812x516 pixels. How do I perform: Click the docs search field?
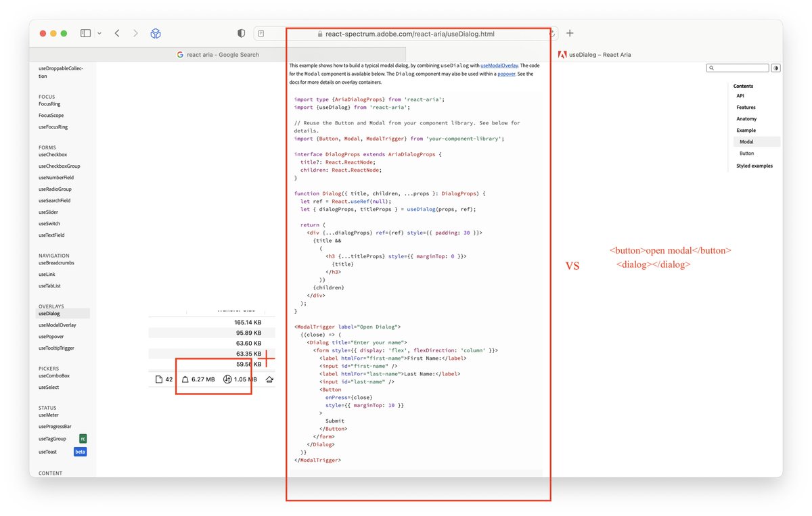pos(738,68)
